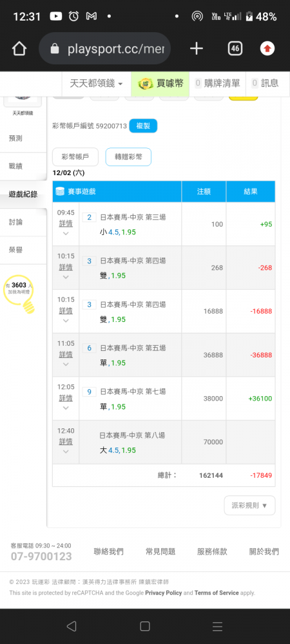
Task: Tap result number 6 box for 第五場
Action: [89, 348]
